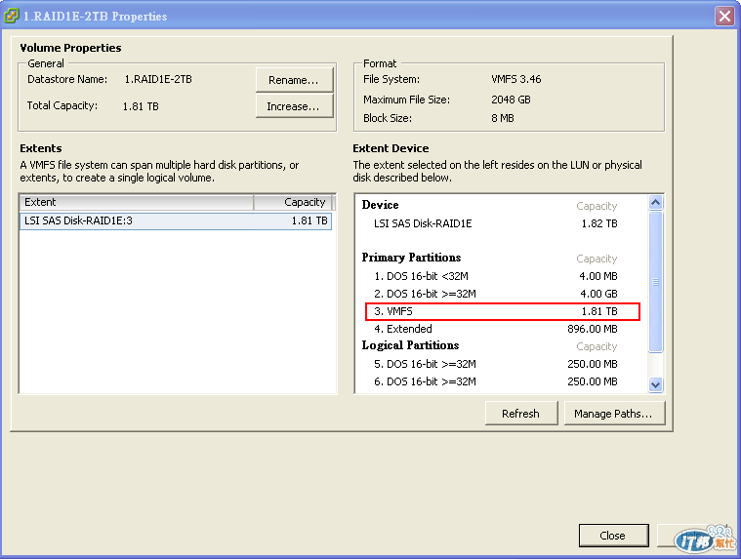
Task: Click the Close button
Action: (613, 536)
